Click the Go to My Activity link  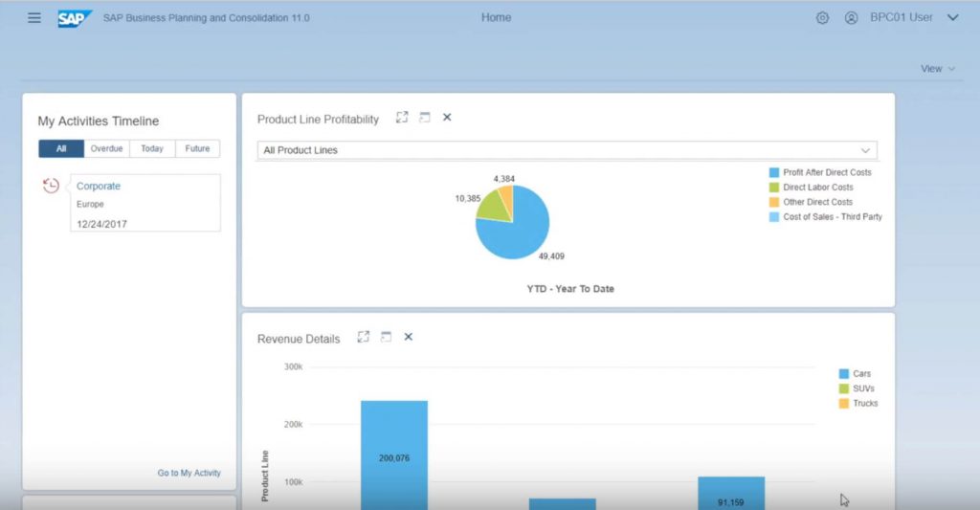[189, 473]
